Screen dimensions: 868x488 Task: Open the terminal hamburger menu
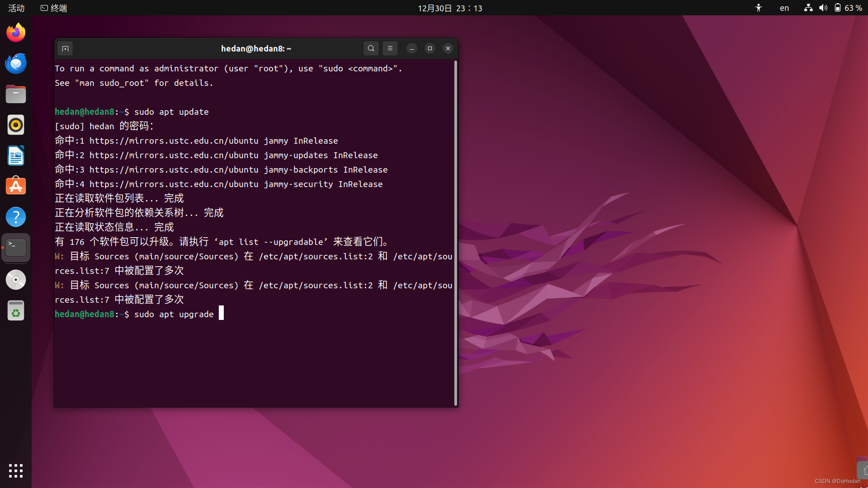pyautogui.click(x=390, y=48)
